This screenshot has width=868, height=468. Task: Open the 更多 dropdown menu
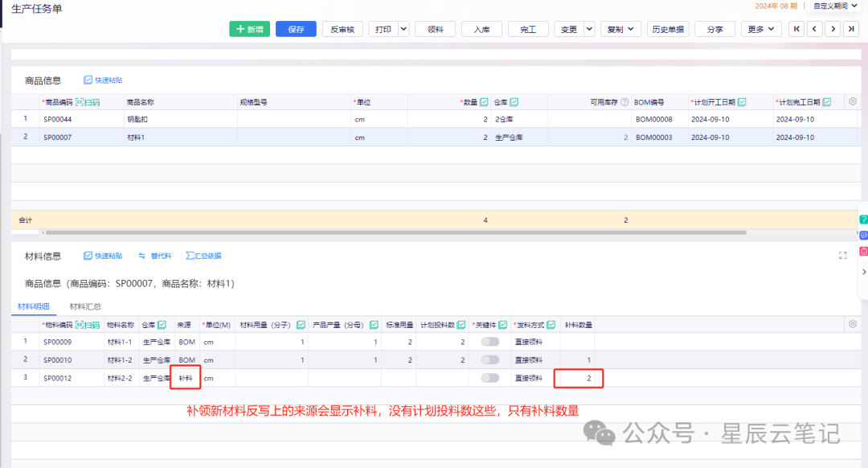tap(761, 30)
